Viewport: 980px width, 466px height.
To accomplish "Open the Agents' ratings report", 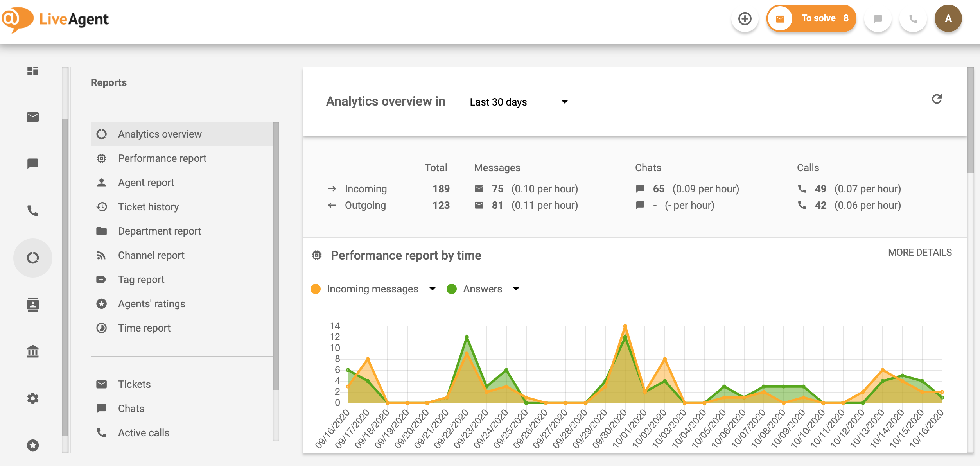I will 151,303.
